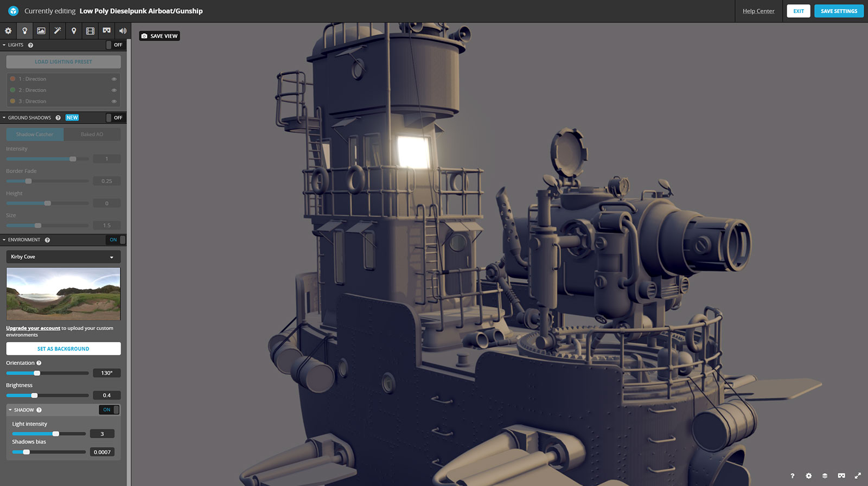Click the Orientation value field showing 130°
The image size is (868, 486).
[106, 373]
